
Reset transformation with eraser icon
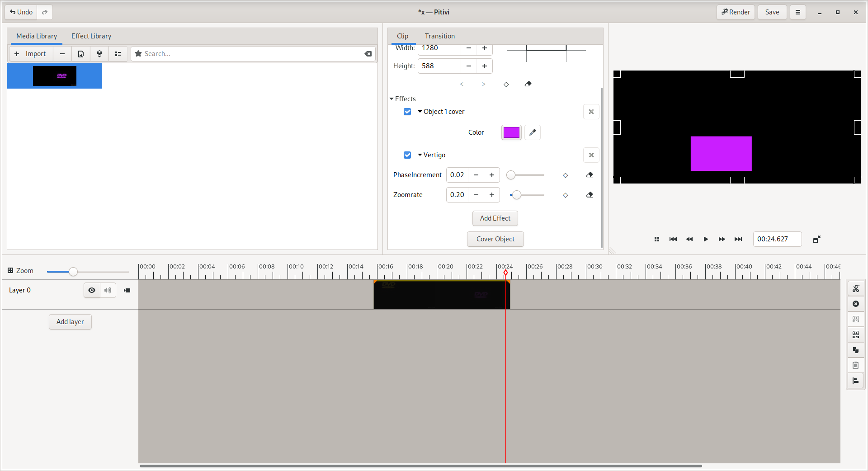(528, 84)
